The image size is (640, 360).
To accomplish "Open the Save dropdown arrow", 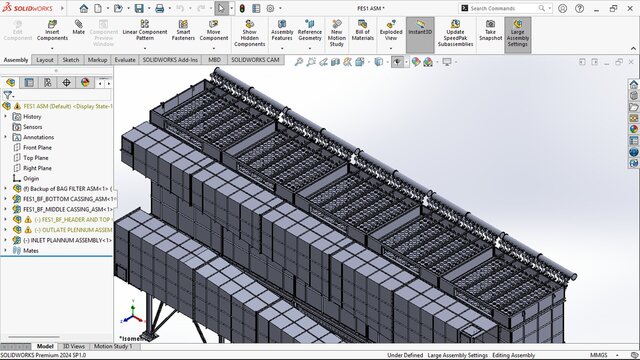I will (149, 8).
